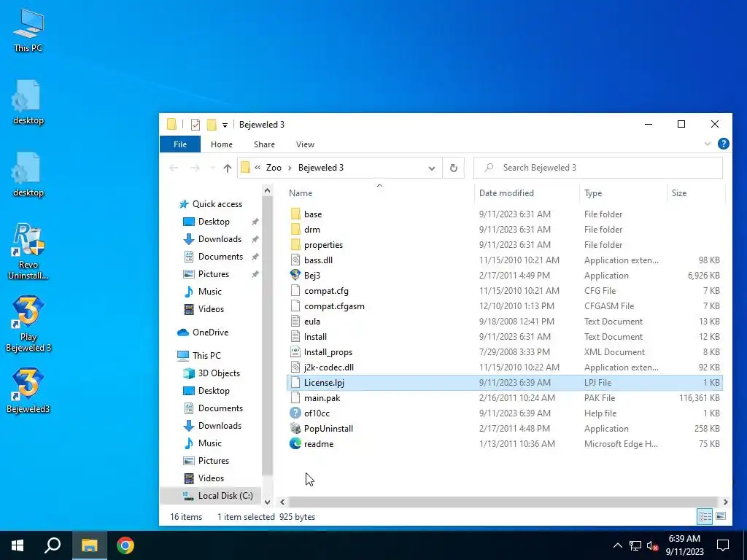Select Revo Uninstaller desktop shortcut

[x=28, y=252]
